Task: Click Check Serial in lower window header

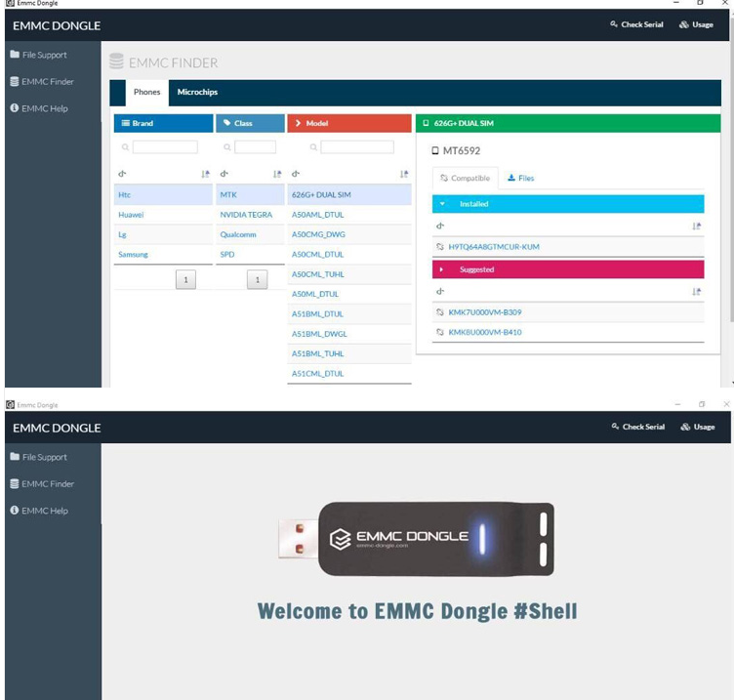Action: (x=638, y=427)
